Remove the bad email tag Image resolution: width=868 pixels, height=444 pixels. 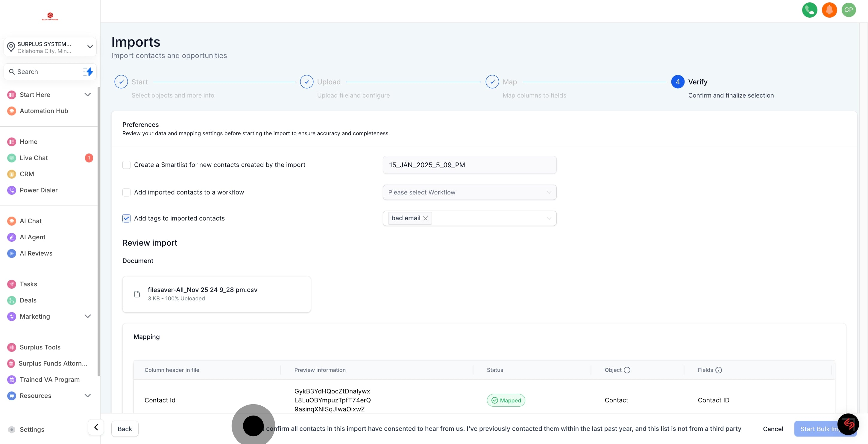click(425, 218)
